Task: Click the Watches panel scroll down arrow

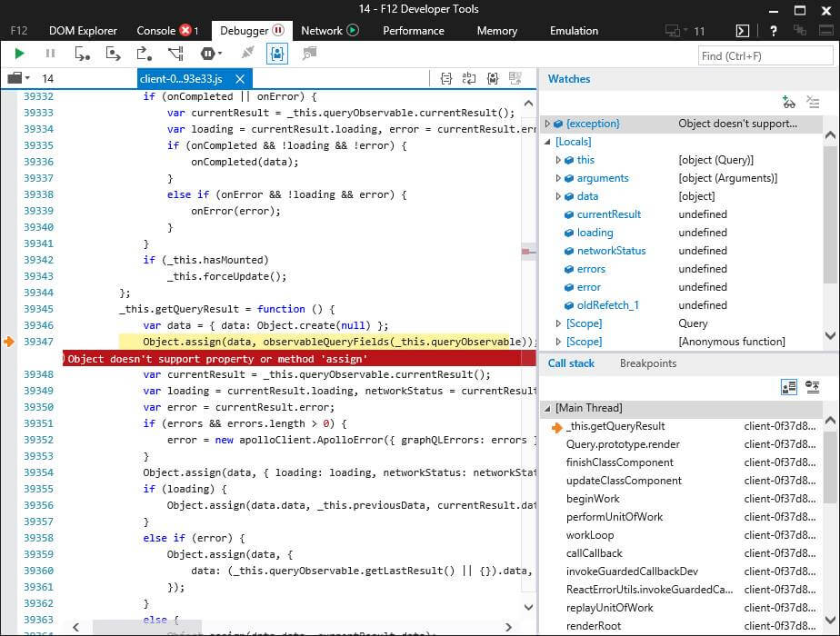Action: pyautogui.click(x=830, y=335)
